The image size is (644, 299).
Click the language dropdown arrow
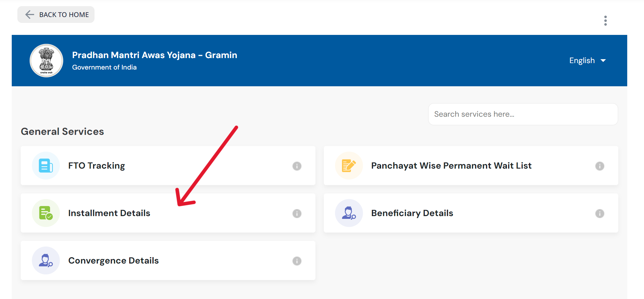(603, 61)
